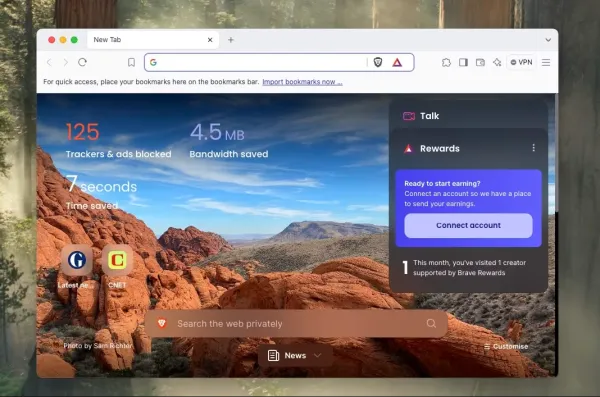Open Rewards card three-dot menu
The width and height of the screenshot is (600, 397).
click(533, 148)
